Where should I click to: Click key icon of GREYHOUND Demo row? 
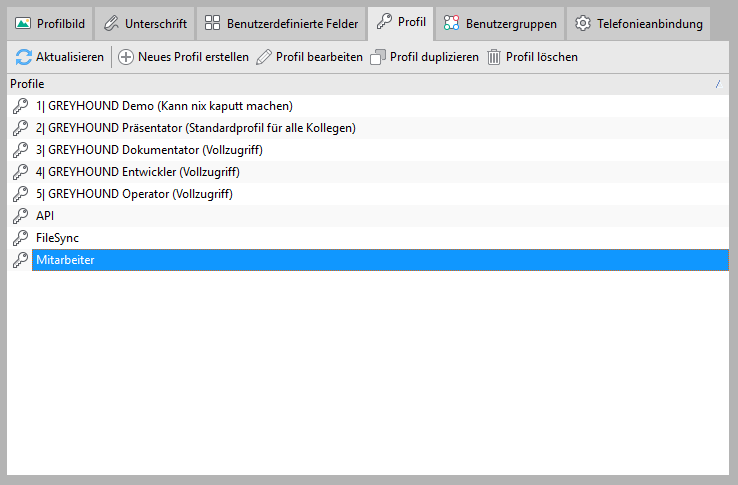click(x=20, y=106)
